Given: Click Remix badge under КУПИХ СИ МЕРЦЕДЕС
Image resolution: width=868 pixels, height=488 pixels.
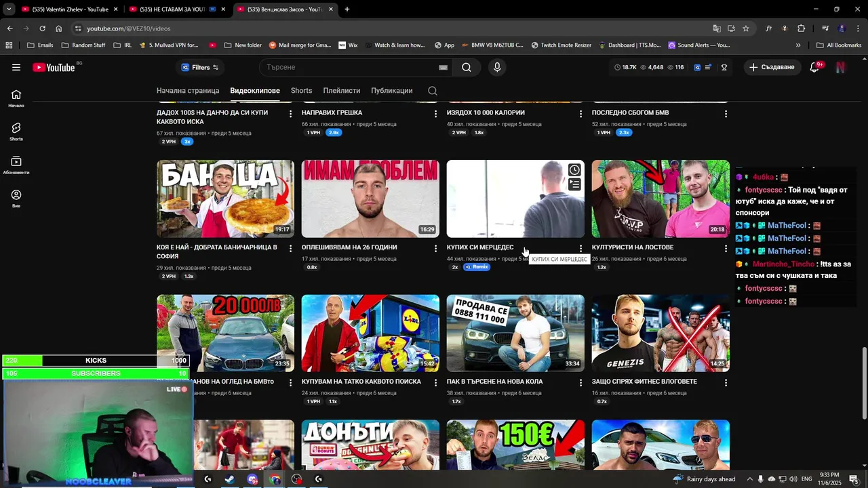Looking at the screenshot, I should click(x=477, y=267).
